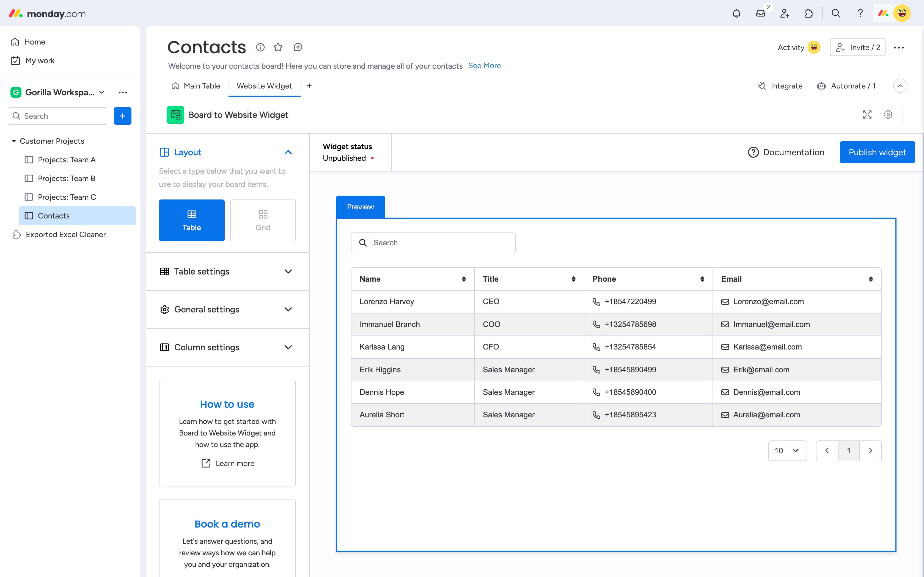This screenshot has width=924, height=577.
Task: Open the board discussion chat icon
Action: coord(298,47)
